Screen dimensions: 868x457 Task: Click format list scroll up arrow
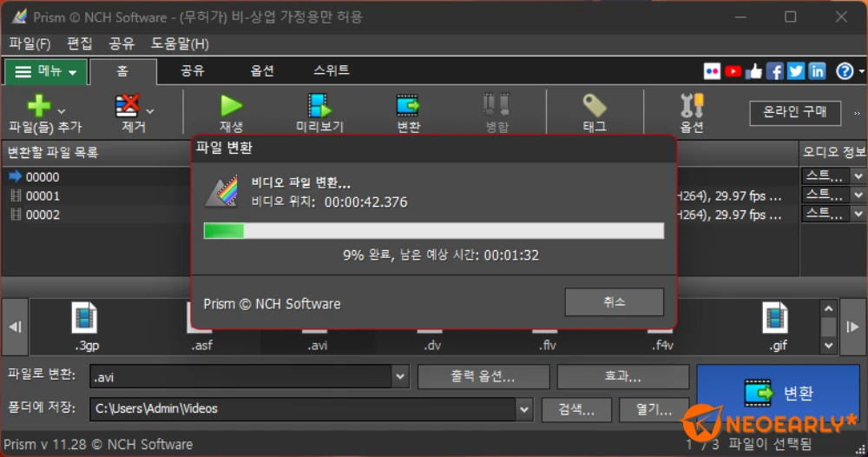[828, 308]
